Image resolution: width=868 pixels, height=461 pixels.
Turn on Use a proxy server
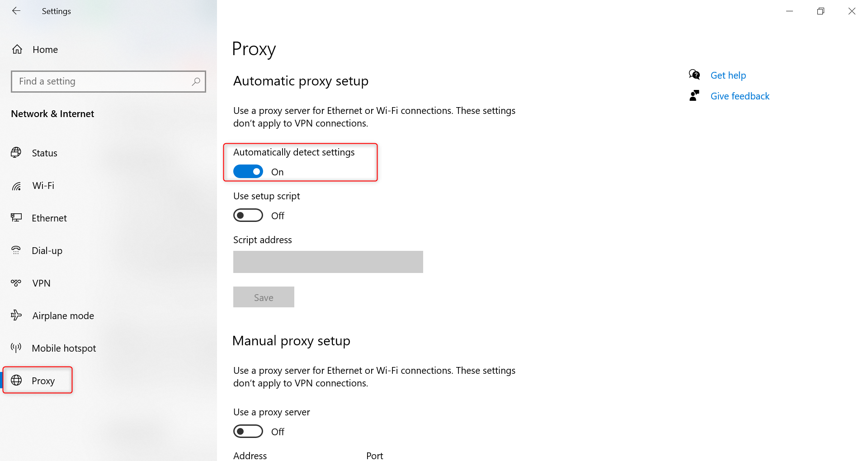(x=248, y=432)
